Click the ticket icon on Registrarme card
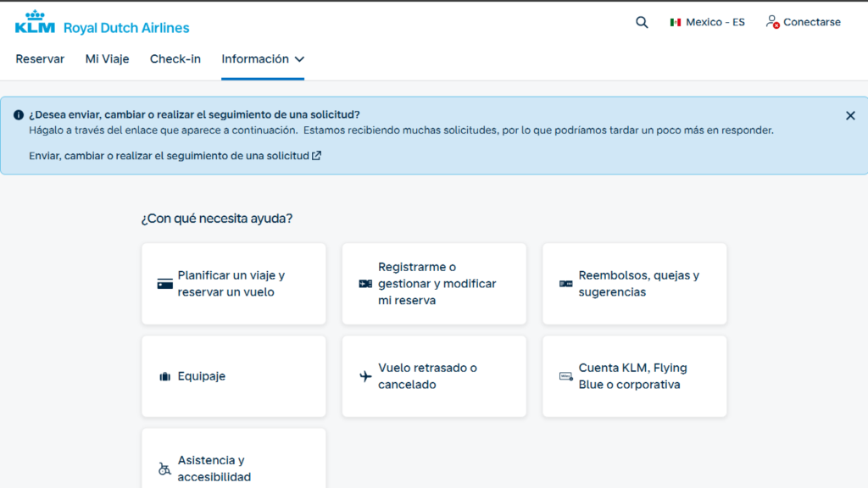The width and height of the screenshot is (868, 488). (365, 284)
